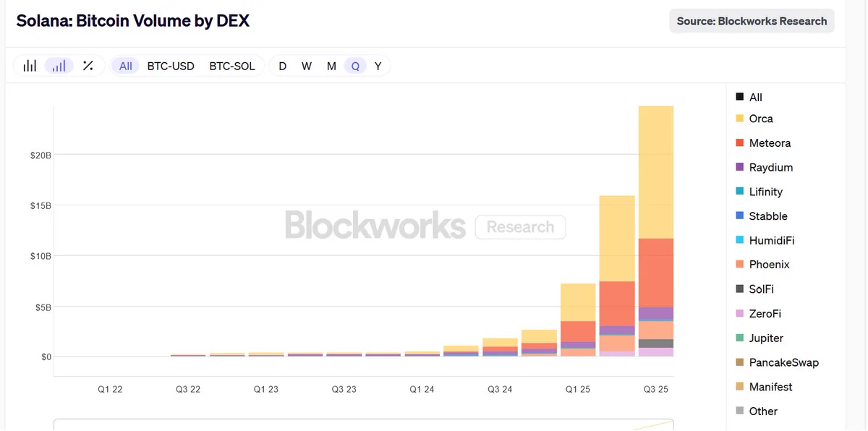The width and height of the screenshot is (868, 431).
Task: Click the Source: Blockworks Research button
Action: pyautogui.click(x=752, y=21)
